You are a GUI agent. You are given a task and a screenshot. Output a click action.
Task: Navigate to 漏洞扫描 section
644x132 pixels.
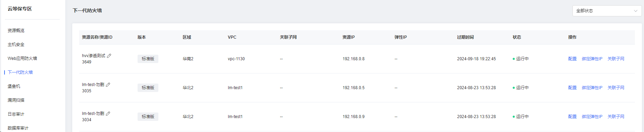click(16, 100)
